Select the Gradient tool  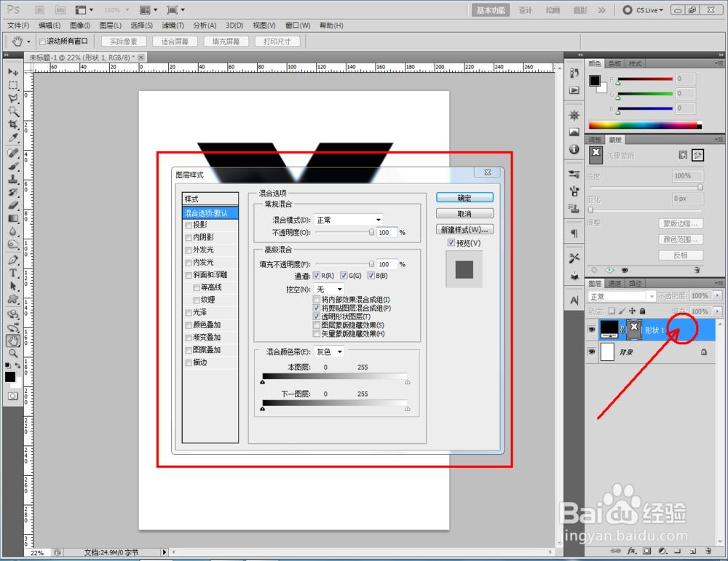pos(13,218)
